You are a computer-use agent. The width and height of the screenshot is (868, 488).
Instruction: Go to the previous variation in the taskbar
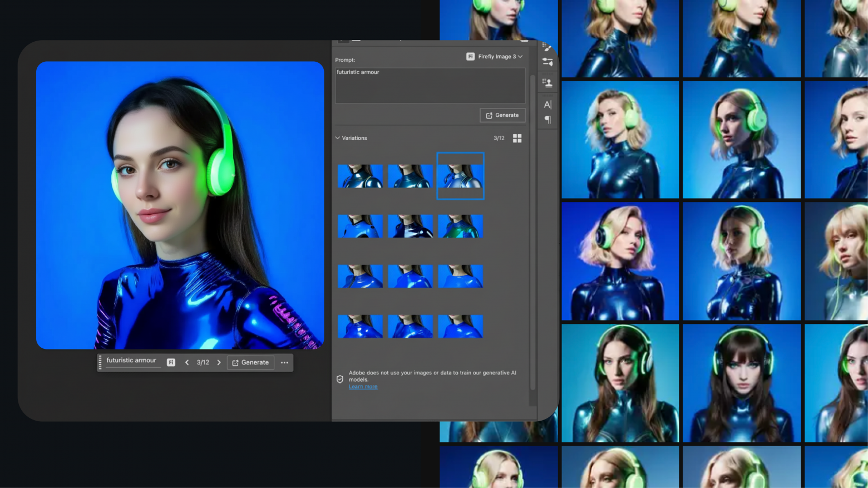[x=187, y=362]
